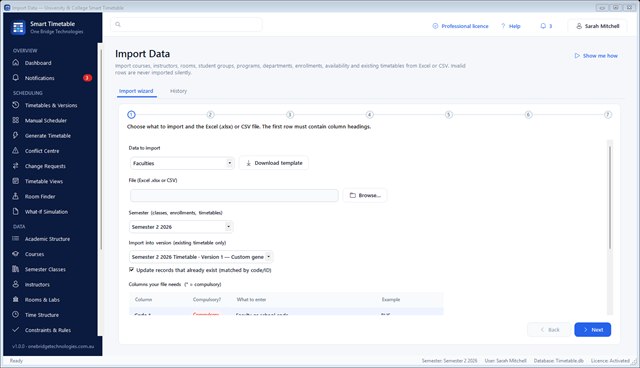Click the Download template button
Viewport: 640px width, 368px height.
274,163
